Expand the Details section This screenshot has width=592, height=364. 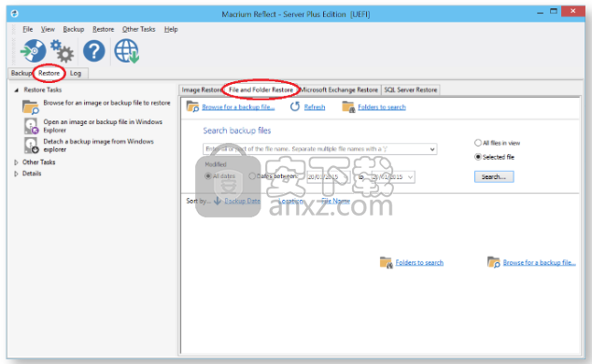point(16,174)
